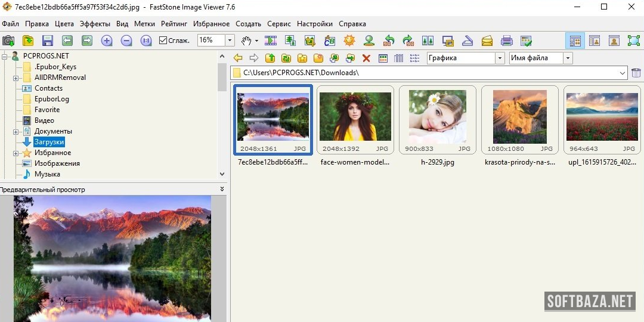644x322 pixels.
Task: Open the 16% zoom level dropdown
Action: [230, 41]
